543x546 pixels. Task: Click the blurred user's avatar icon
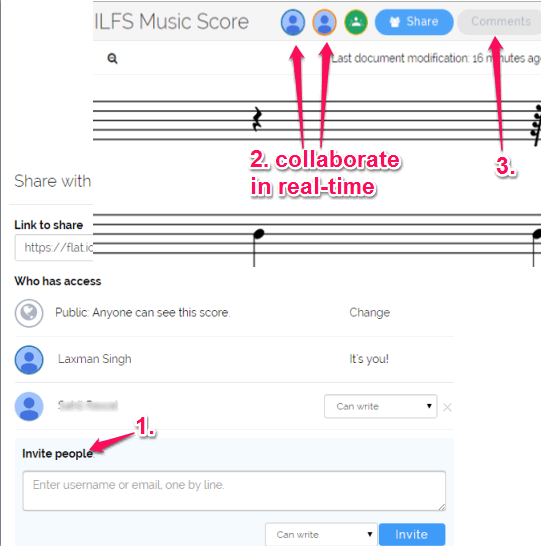(29, 406)
